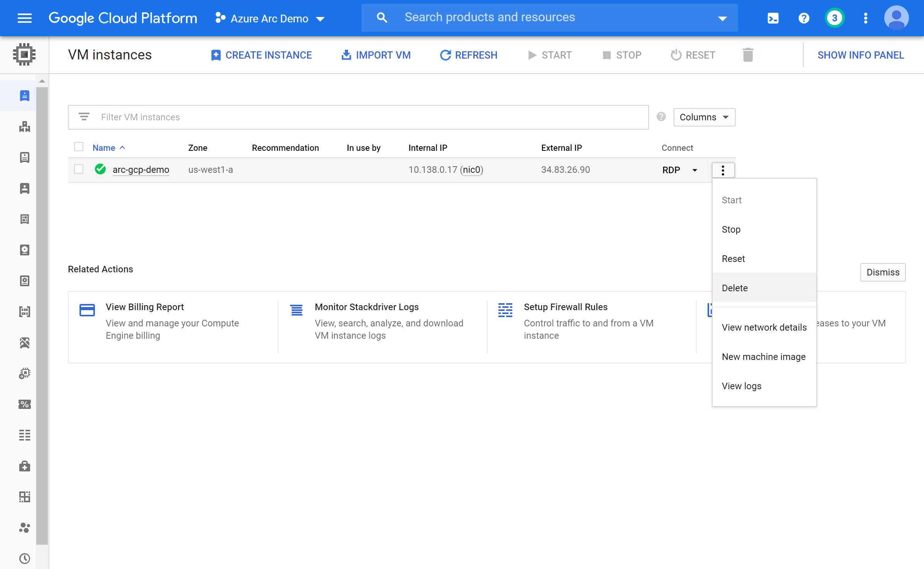Open Machine images sidebar icon
The height and width of the screenshot is (569, 924).
25,219
